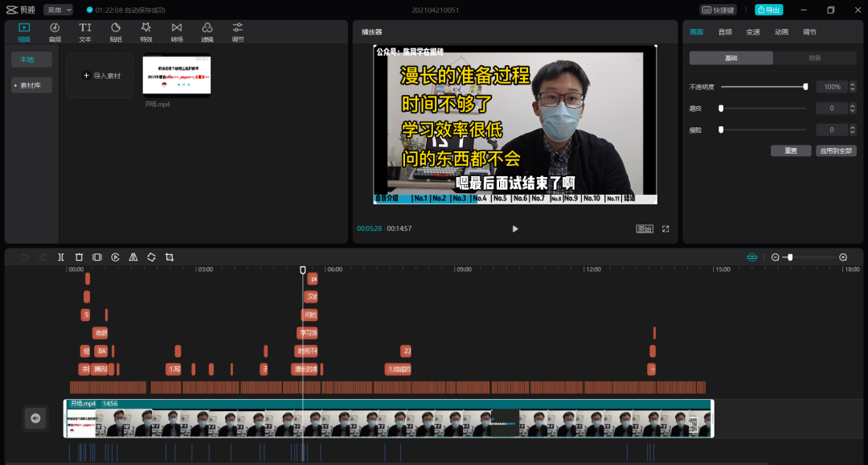Select the 腾讯 text clip
868x465 pixels.
click(100, 369)
